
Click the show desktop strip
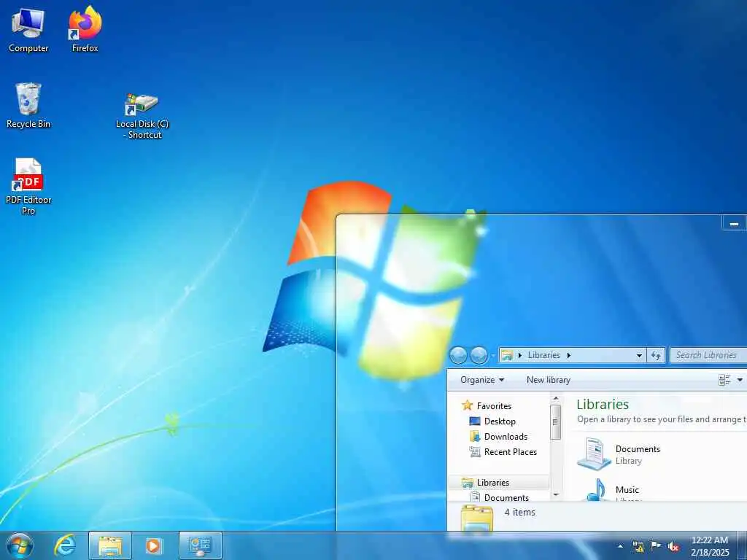[742, 545]
